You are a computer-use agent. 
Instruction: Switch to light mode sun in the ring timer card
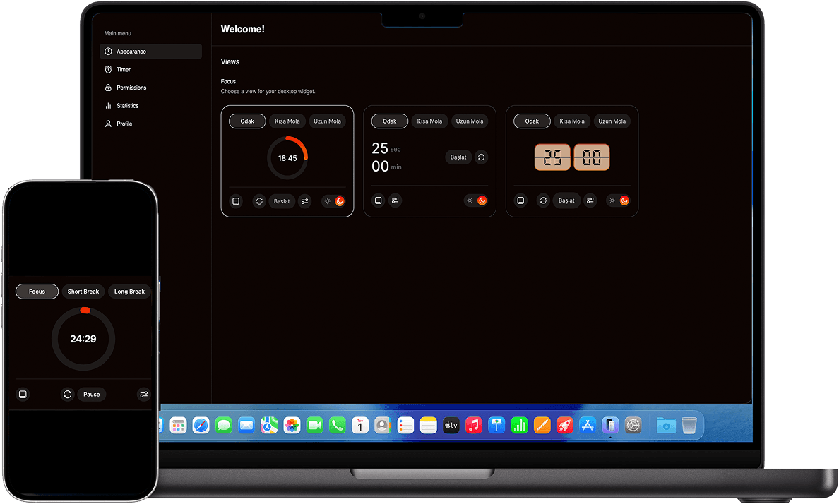coord(328,201)
